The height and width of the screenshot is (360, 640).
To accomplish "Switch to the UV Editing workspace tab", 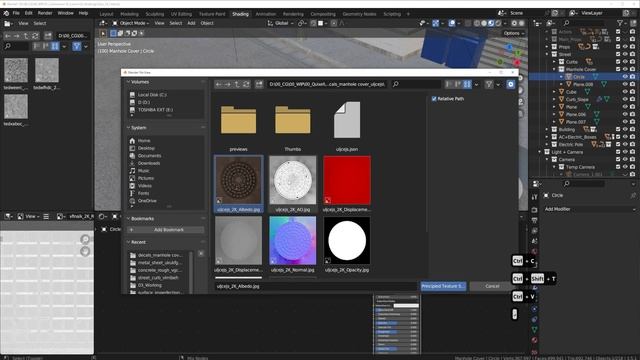I will 181,14.
